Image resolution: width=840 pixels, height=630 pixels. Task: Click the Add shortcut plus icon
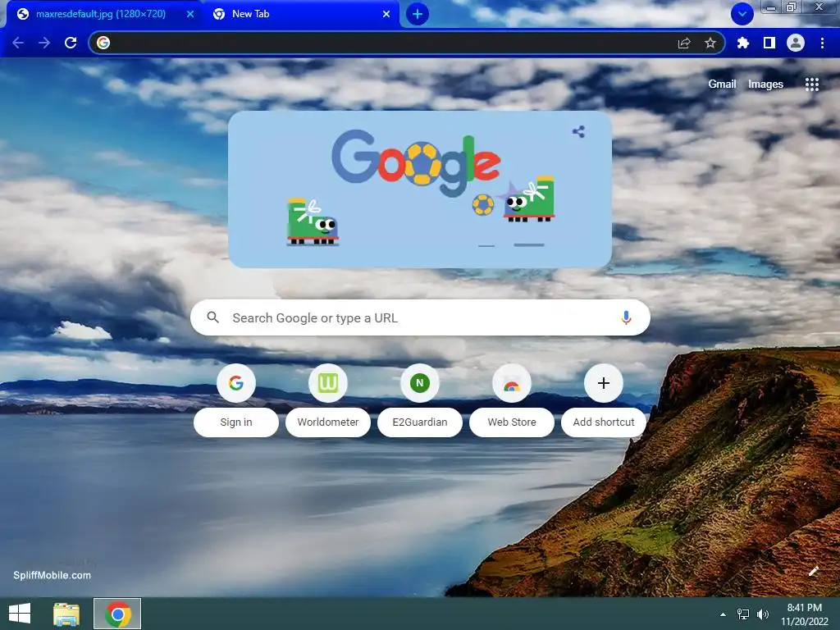coord(604,383)
